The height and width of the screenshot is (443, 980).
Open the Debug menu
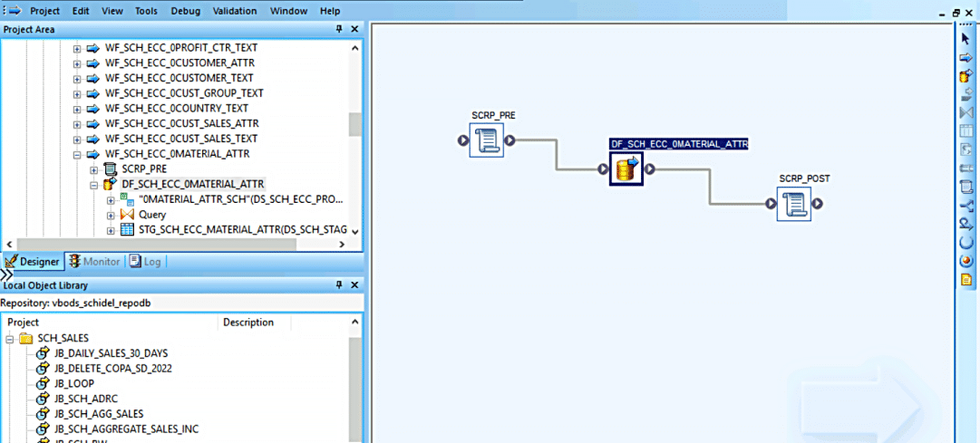pos(185,11)
